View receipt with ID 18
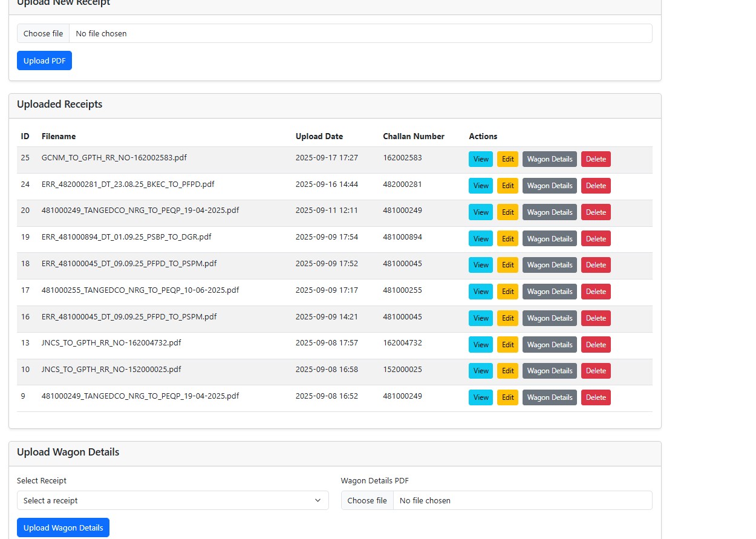The height and width of the screenshot is (539, 756). pyautogui.click(x=480, y=265)
